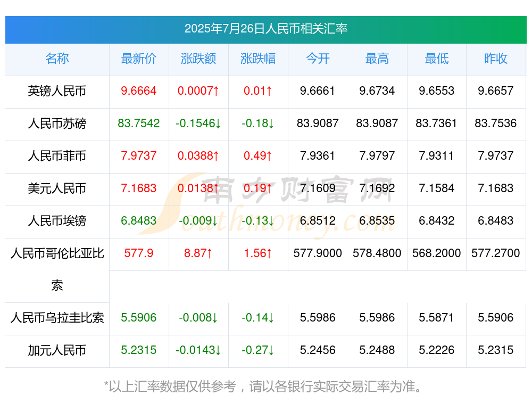Viewport: 532px width, 403px height.
Task: Click opening value 5.2456
Action: pyautogui.click(x=318, y=350)
